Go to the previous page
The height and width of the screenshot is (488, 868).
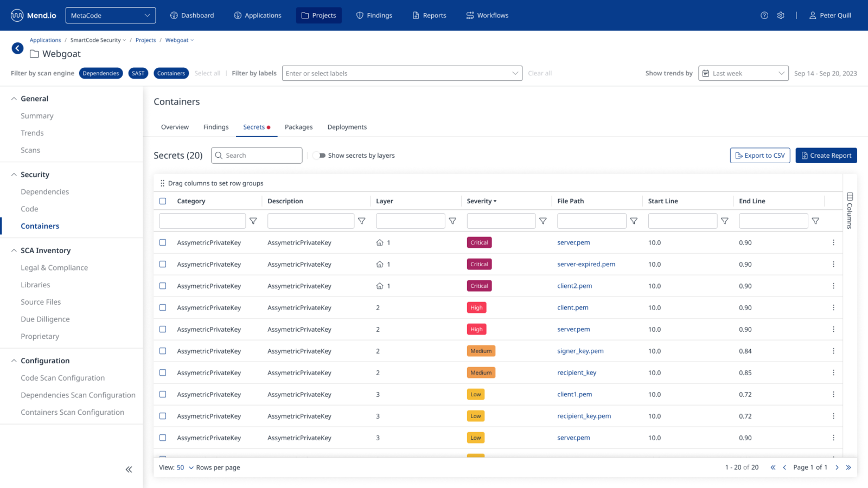[x=784, y=467]
